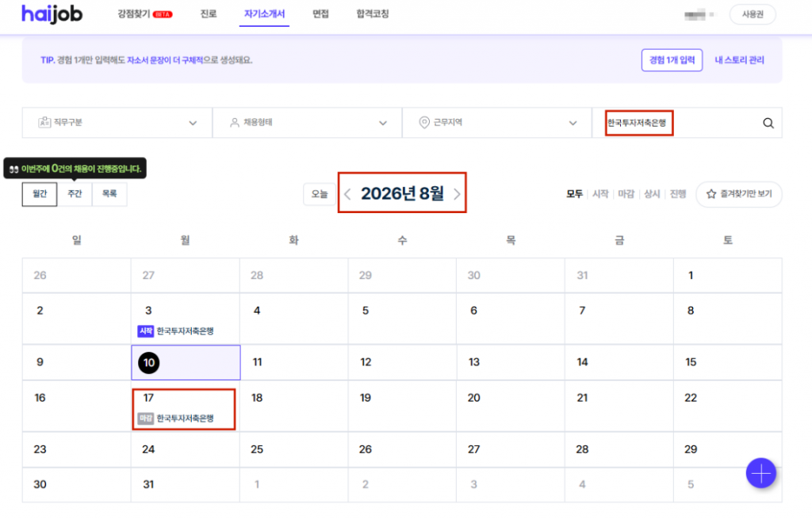Click the star icon for favorites only
This screenshot has height=519, width=812.
[711, 194]
